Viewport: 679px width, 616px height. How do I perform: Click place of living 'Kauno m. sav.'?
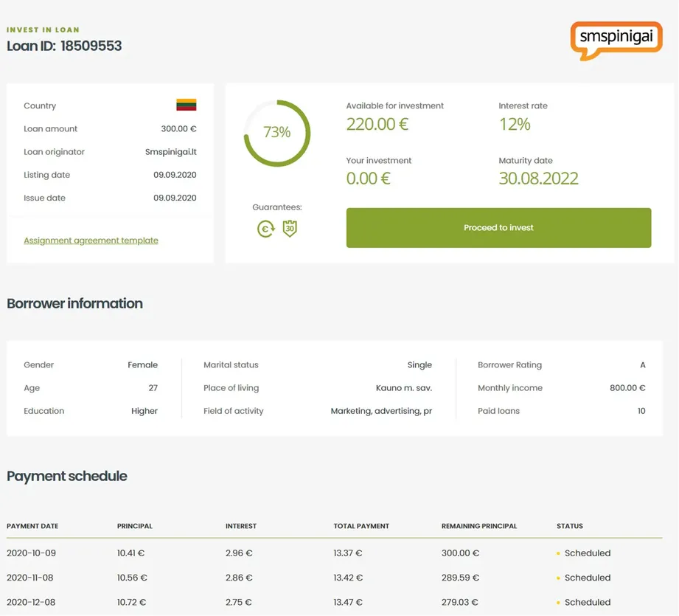[404, 388]
